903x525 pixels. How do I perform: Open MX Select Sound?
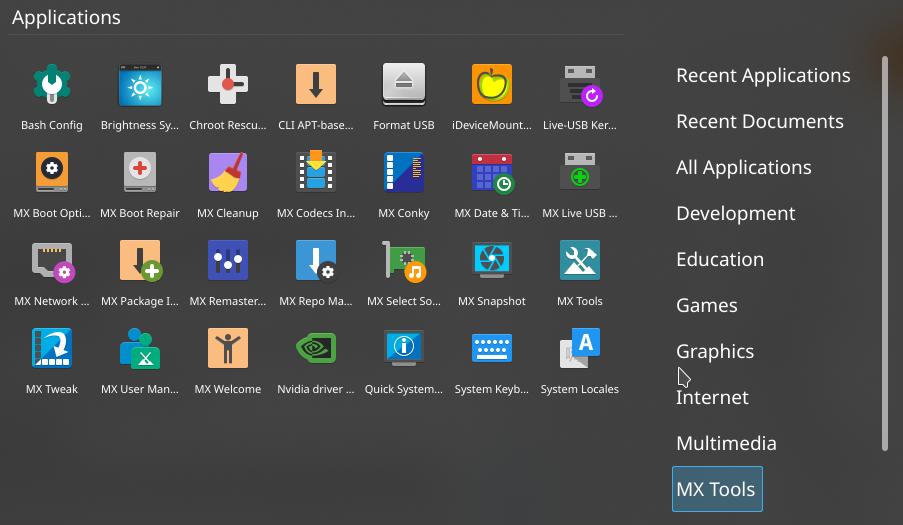404,261
